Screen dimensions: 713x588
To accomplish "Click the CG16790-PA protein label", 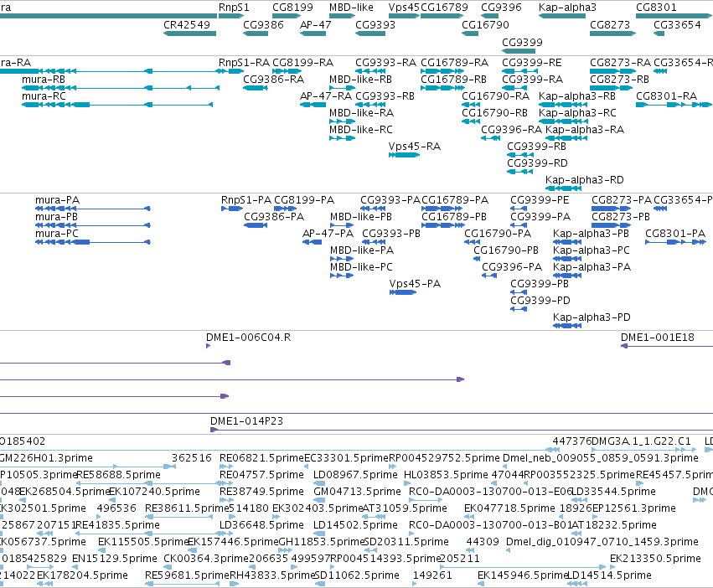I will (x=498, y=234).
